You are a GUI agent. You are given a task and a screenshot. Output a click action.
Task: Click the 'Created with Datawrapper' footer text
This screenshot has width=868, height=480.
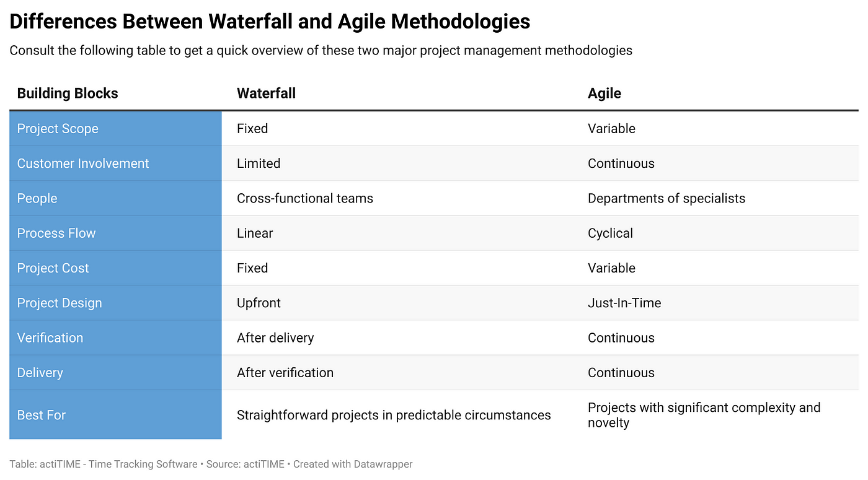pos(353,464)
